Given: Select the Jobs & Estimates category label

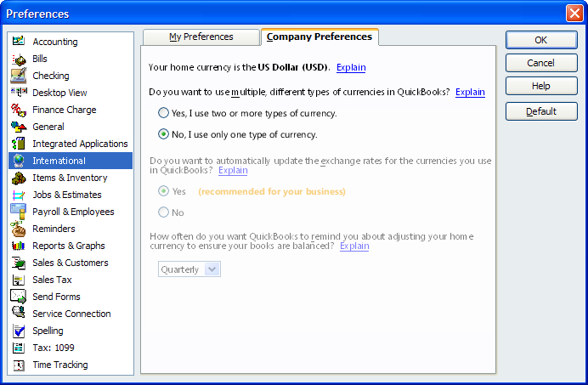Looking at the screenshot, I should 67,195.
